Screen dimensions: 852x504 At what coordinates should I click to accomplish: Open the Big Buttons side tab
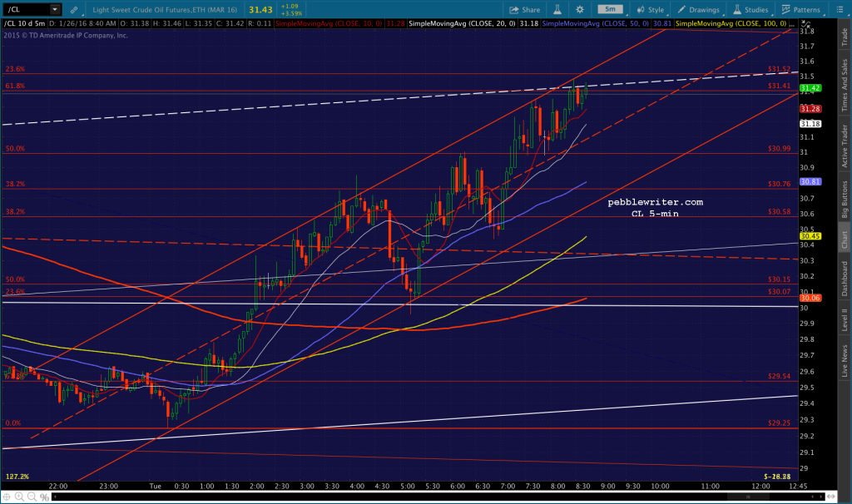click(x=845, y=199)
